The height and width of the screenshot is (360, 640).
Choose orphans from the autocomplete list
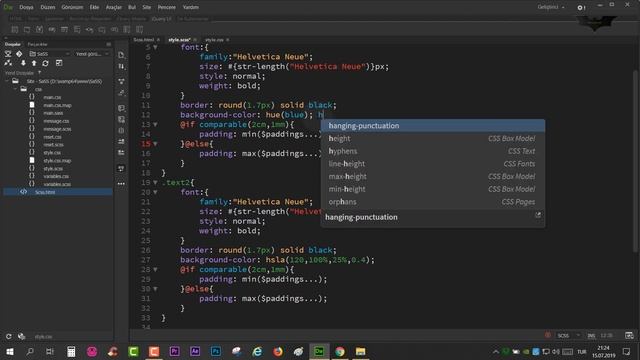(x=433, y=202)
